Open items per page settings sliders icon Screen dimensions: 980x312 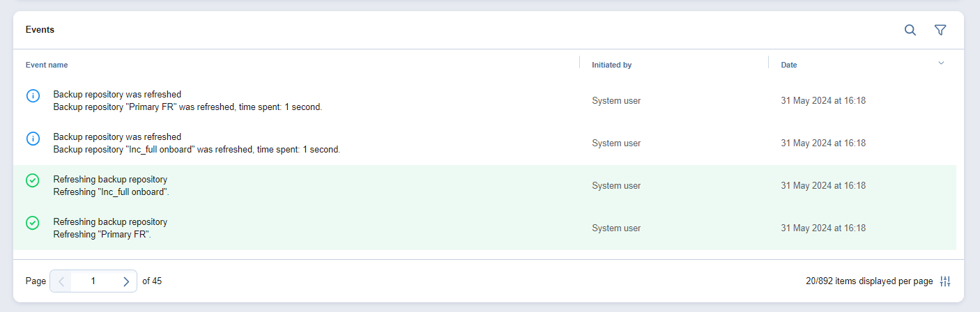coord(945,281)
